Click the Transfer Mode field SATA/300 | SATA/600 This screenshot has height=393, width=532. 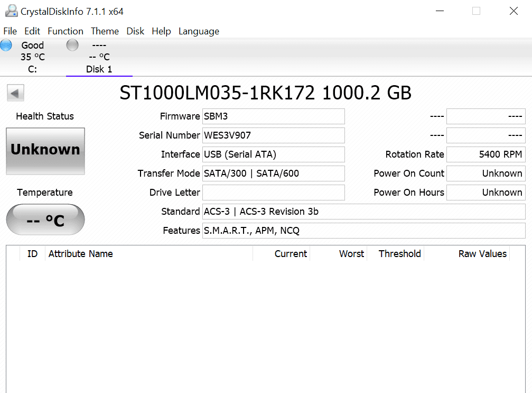[x=274, y=173]
